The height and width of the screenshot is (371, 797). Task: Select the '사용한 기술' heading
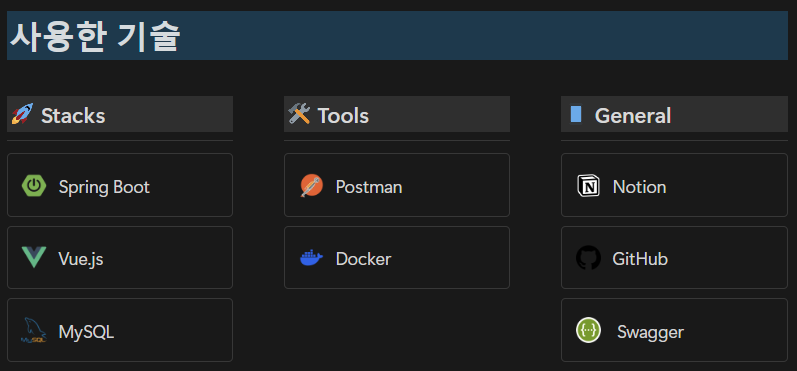click(95, 37)
